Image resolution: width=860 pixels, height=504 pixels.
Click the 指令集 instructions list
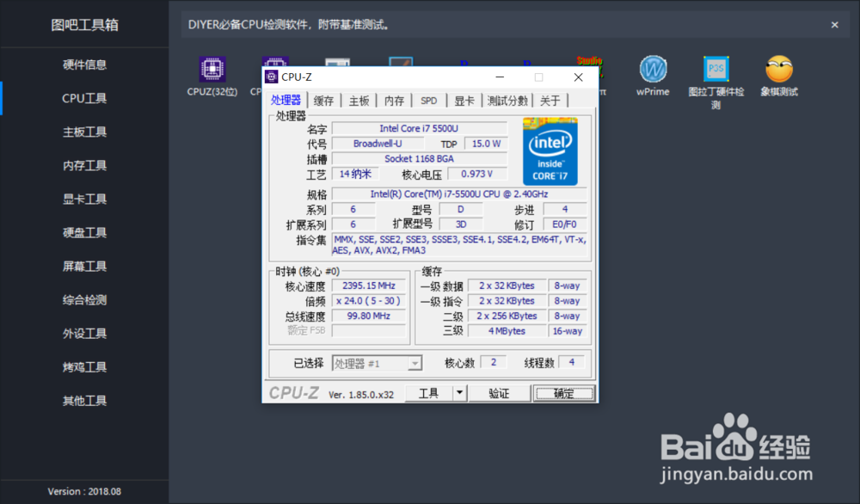pyautogui.click(x=459, y=244)
